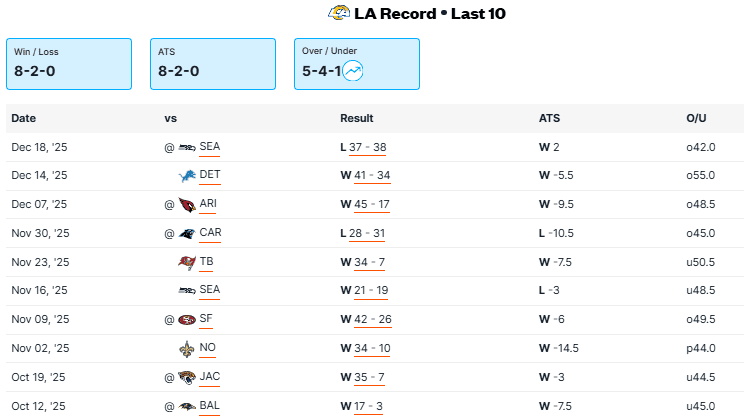
Task: Select the ATS 8-2-0 card
Action: tap(213, 64)
